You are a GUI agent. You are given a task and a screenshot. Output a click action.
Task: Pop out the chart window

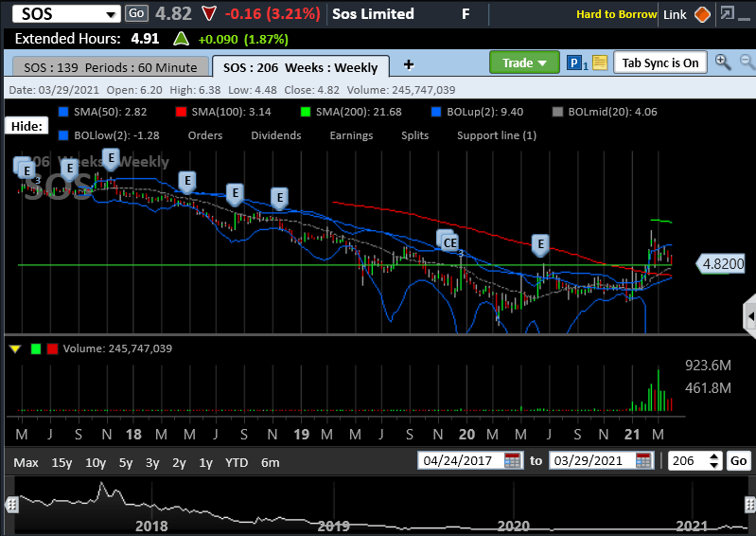(x=727, y=14)
